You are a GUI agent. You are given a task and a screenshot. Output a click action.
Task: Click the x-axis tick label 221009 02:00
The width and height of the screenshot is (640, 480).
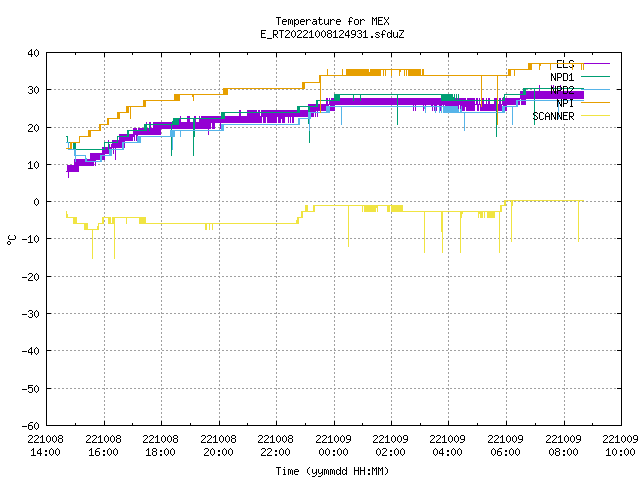pyautogui.click(x=391, y=446)
